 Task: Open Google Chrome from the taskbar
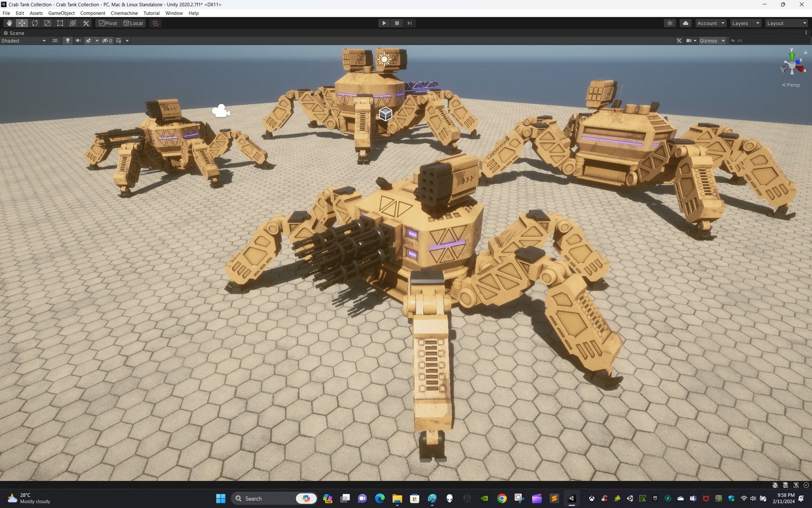[x=502, y=498]
